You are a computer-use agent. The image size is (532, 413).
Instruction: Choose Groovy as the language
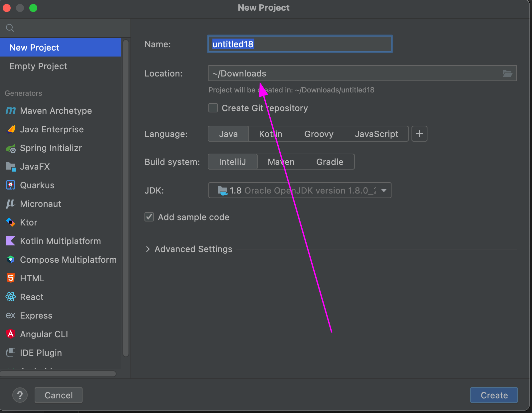tap(319, 134)
